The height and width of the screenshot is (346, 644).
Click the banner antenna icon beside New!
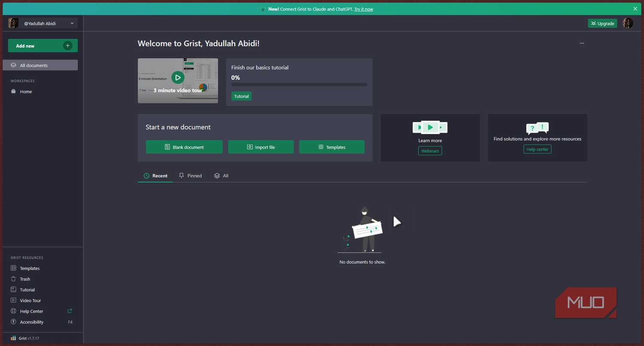[263, 9]
